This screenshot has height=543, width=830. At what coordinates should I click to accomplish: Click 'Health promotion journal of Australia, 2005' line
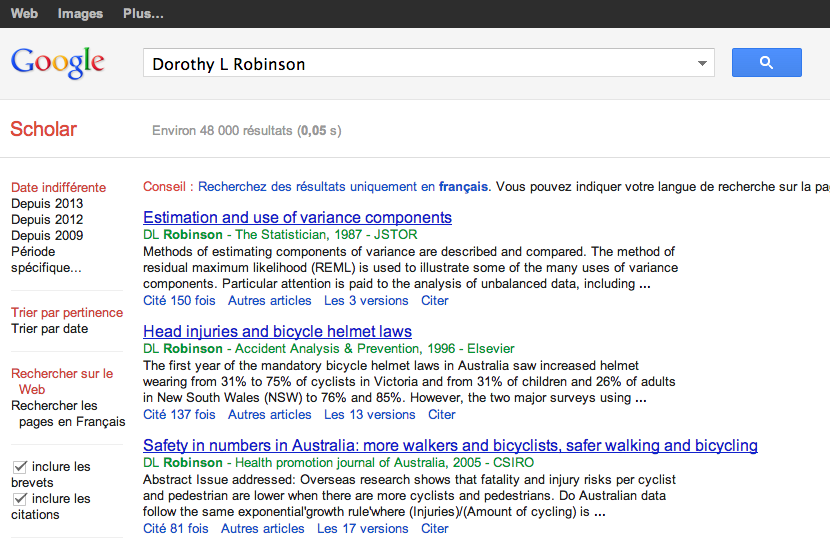coord(358,462)
